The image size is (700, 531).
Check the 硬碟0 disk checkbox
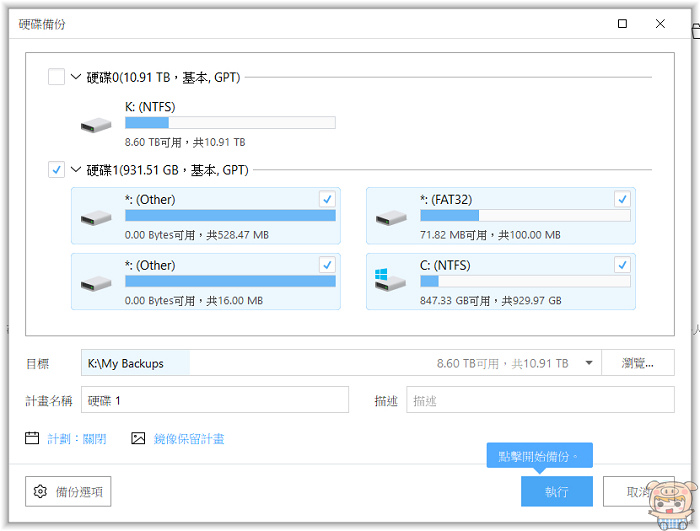tap(56, 77)
